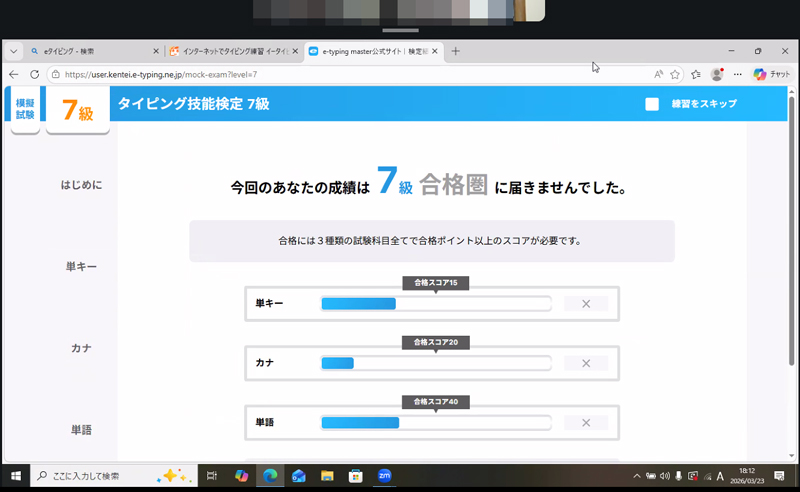
Task: Add page to favorites with star icon
Action: pyautogui.click(x=676, y=74)
